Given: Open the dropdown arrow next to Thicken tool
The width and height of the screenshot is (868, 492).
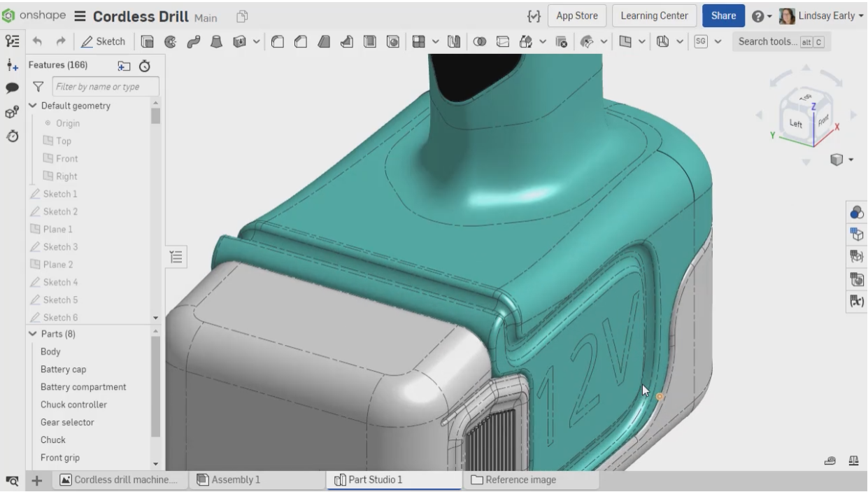Looking at the screenshot, I should point(255,42).
